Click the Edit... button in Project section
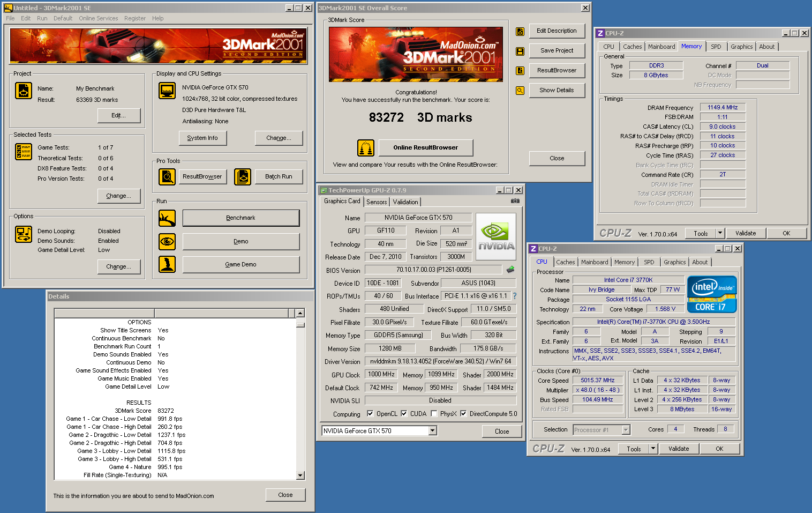 [x=119, y=115]
